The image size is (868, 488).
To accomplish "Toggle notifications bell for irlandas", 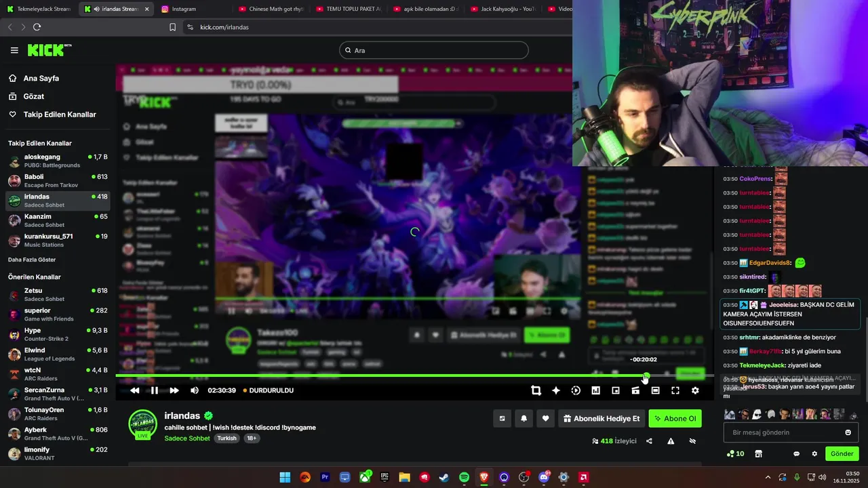I will coord(524,419).
